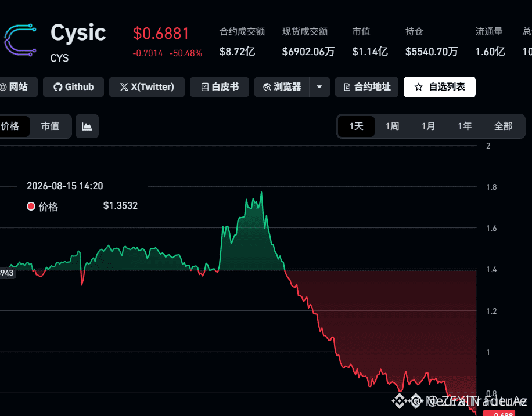The height and width of the screenshot is (416, 532).
Task: Click the -0.7014 price change value
Action: 148,53
